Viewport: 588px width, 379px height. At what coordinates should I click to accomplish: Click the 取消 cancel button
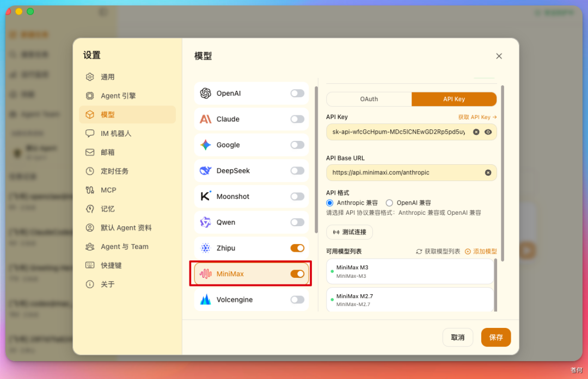[457, 338]
